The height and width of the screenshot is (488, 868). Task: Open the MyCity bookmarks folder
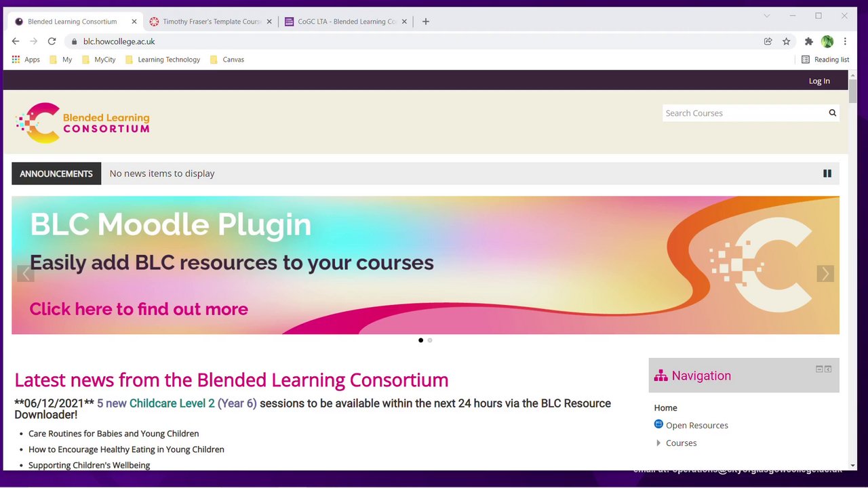point(99,60)
